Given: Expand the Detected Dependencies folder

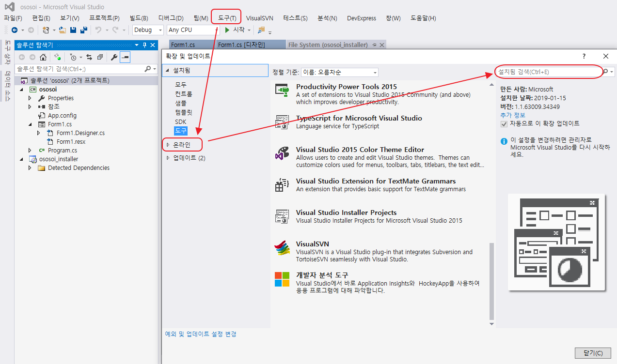Looking at the screenshot, I should tap(30, 168).
